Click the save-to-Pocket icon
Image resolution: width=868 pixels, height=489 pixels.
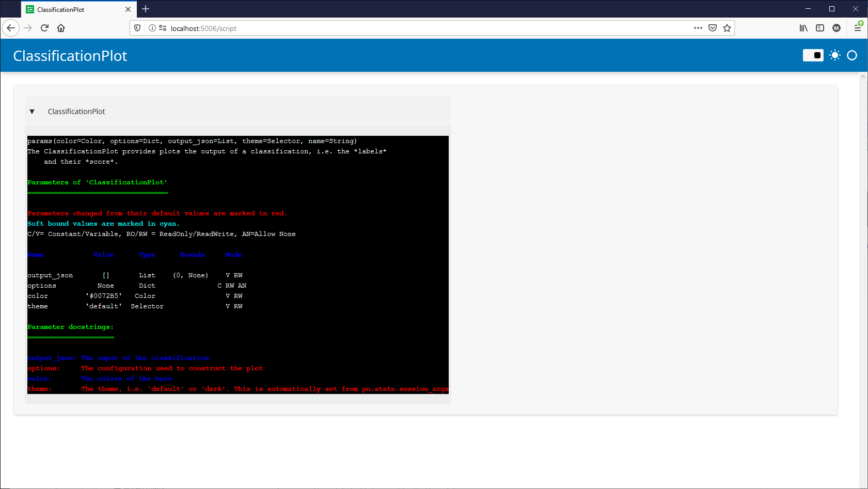coord(713,28)
